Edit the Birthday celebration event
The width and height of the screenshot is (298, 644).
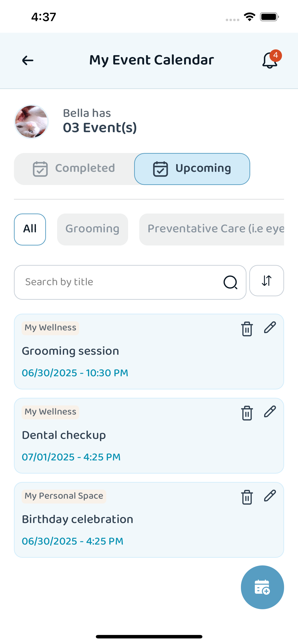(x=270, y=496)
